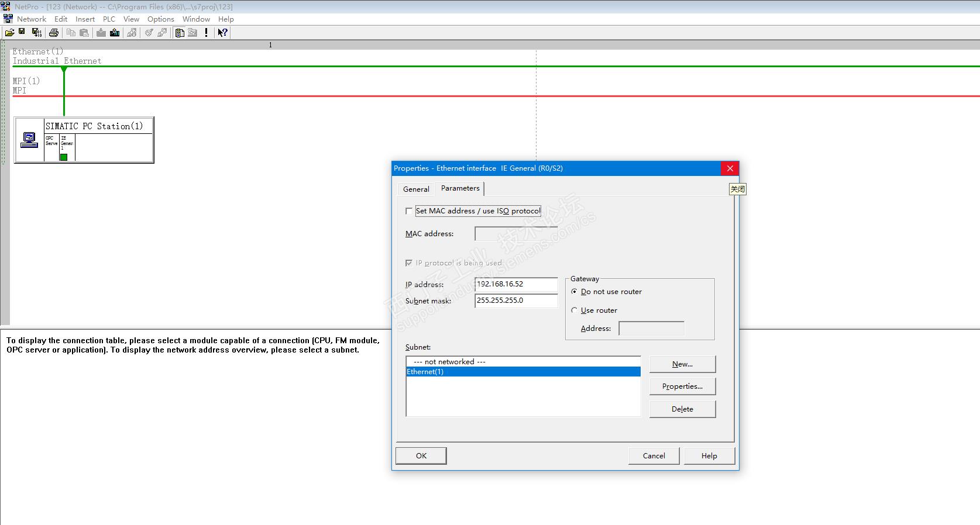Open the Options menu
The image size is (980, 525).
point(161,19)
